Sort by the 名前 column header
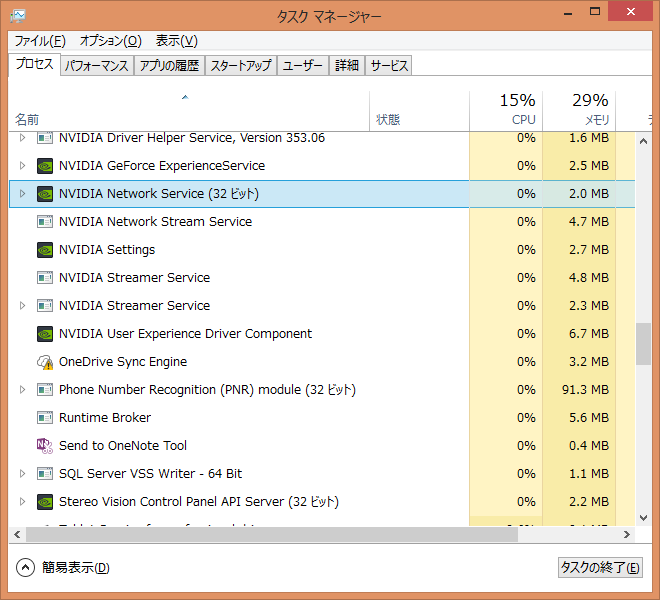This screenshot has height=600, width=660. pyautogui.click(x=189, y=111)
